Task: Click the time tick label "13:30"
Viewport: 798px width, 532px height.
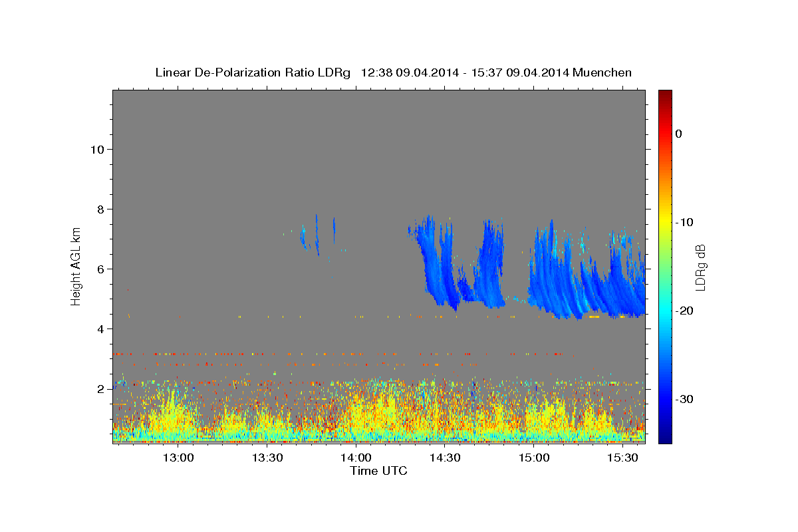Action: [x=267, y=458]
